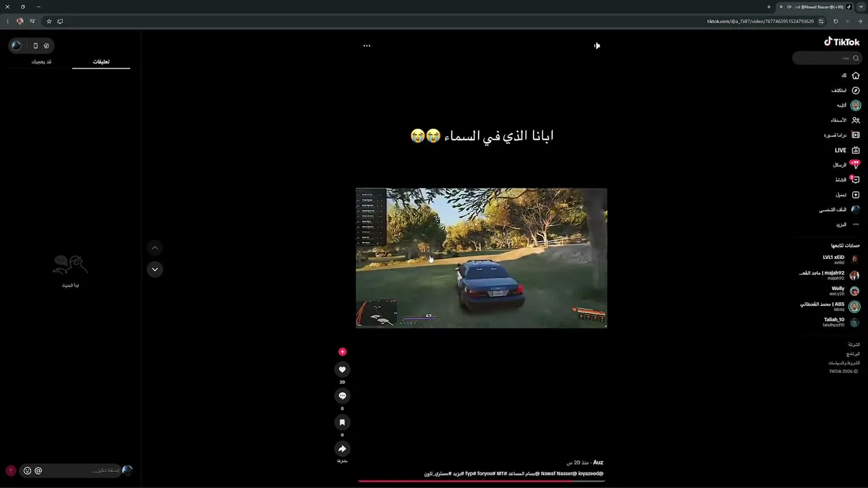Switch to the قد يعجبك tab
This screenshot has width=868, height=488.
41,62
